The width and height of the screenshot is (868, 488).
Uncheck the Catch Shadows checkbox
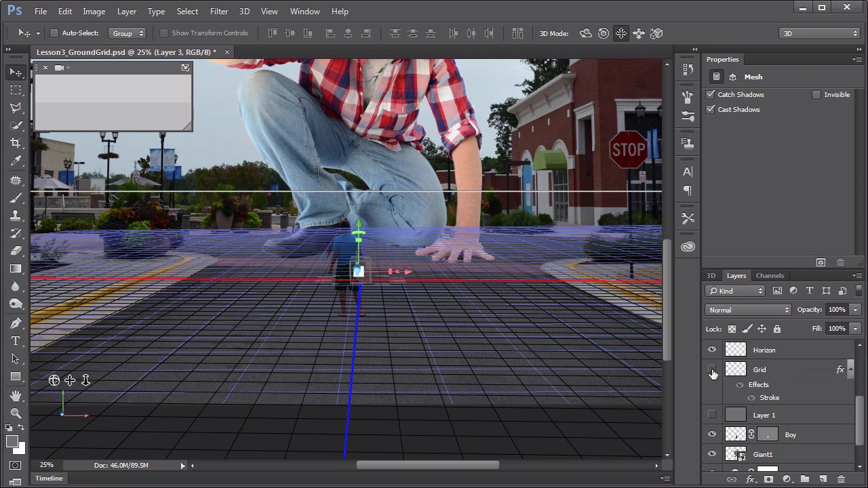(711, 95)
